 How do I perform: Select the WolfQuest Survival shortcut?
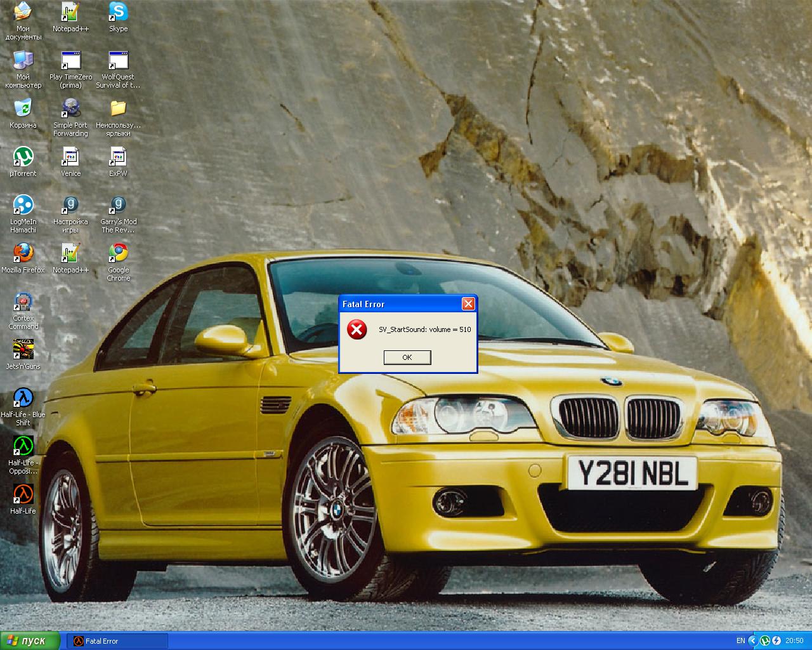tap(118, 69)
